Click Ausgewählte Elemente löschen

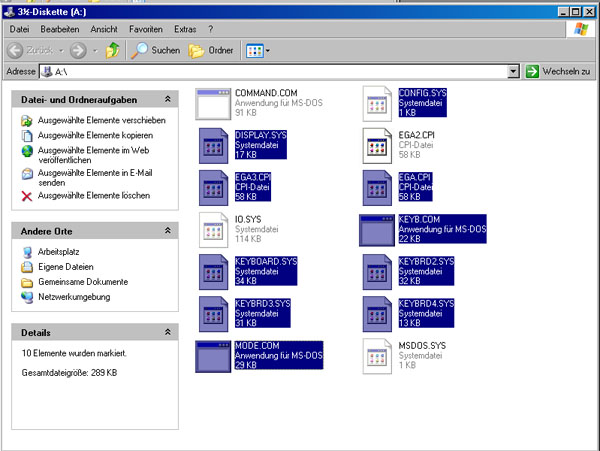tap(94, 196)
